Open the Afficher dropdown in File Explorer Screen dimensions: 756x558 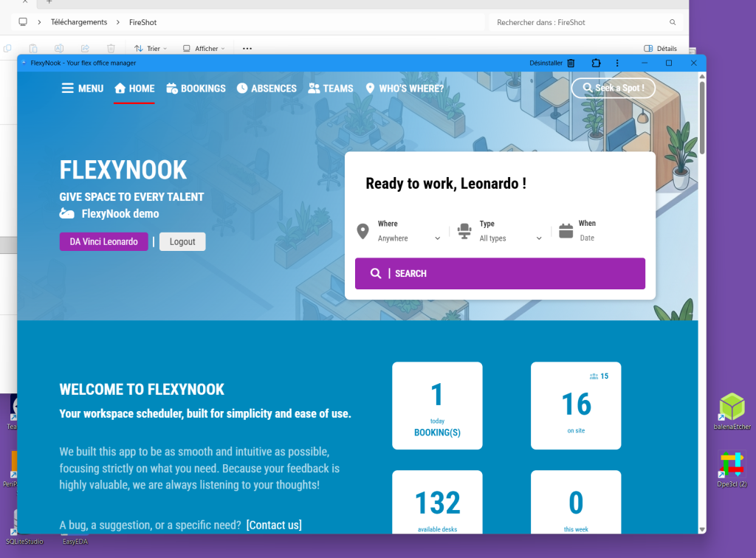[204, 48]
